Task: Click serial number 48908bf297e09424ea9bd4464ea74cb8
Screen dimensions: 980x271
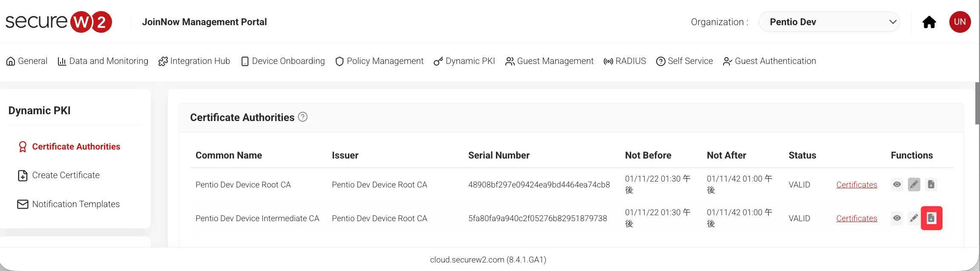Action: click(x=539, y=185)
